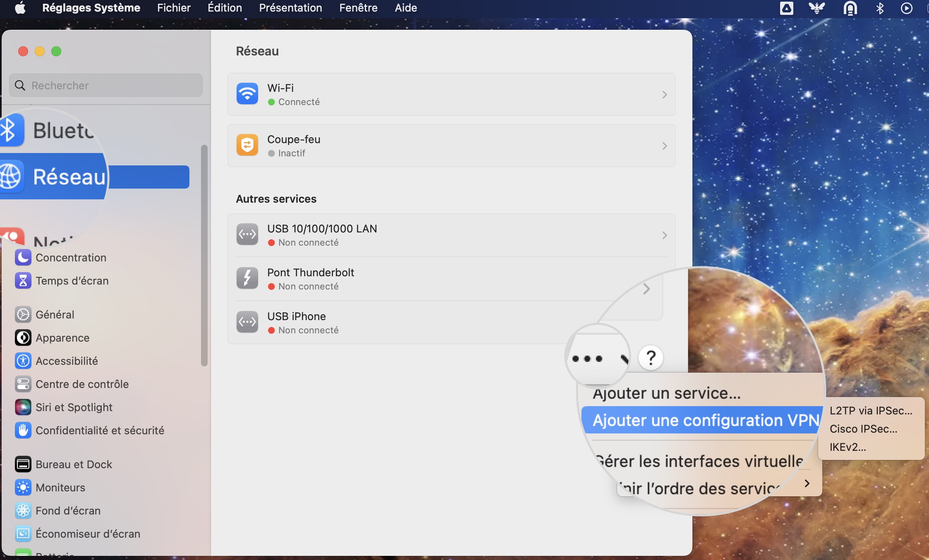Open the Fenêtre menu
The height and width of the screenshot is (560, 929).
point(358,8)
